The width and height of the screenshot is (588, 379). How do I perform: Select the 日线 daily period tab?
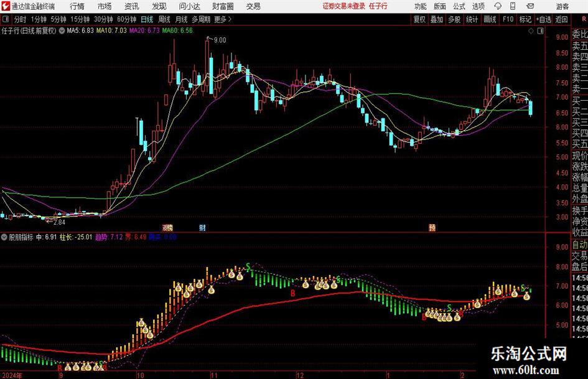point(147,19)
